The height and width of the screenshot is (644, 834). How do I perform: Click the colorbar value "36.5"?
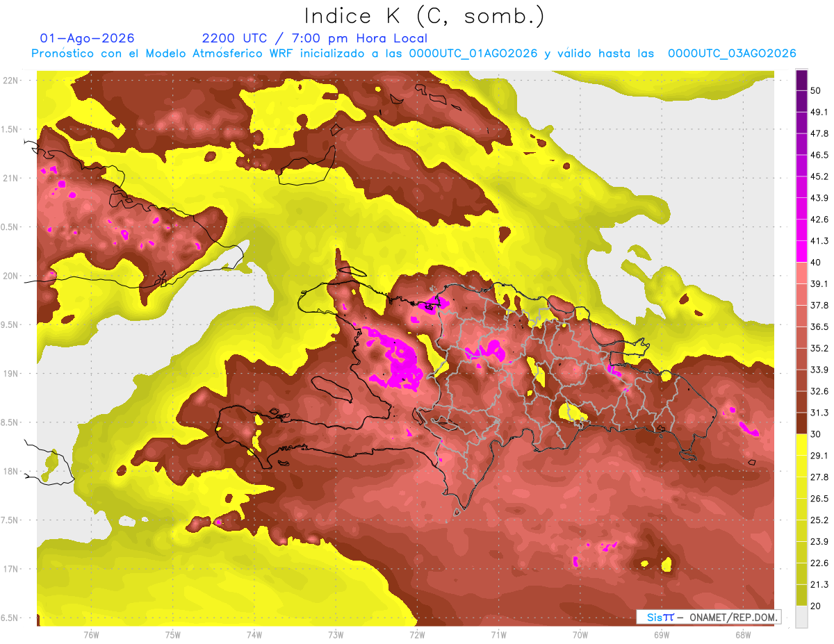pyautogui.click(x=819, y=327)
